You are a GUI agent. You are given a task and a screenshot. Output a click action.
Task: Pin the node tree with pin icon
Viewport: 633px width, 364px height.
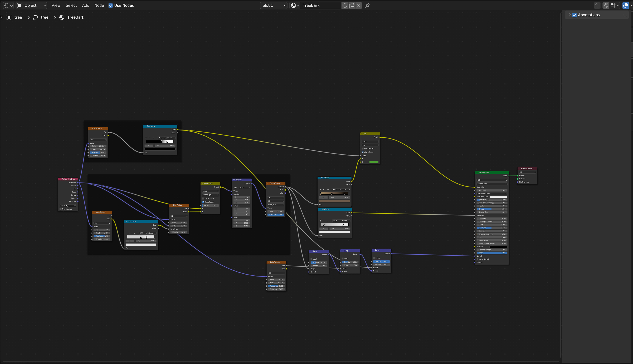point(367,6)
